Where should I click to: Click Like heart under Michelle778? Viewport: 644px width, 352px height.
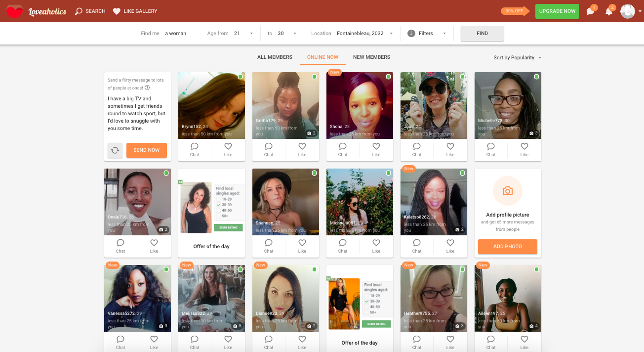coord(524,149)
